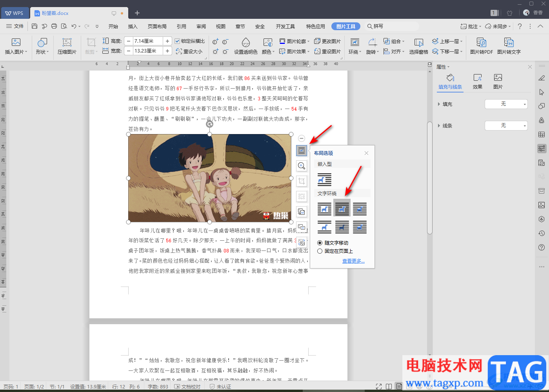Screen dimensions: 549x392
Task: Open Fill & Line (填充与线条) tab
Action: point(450,82)
